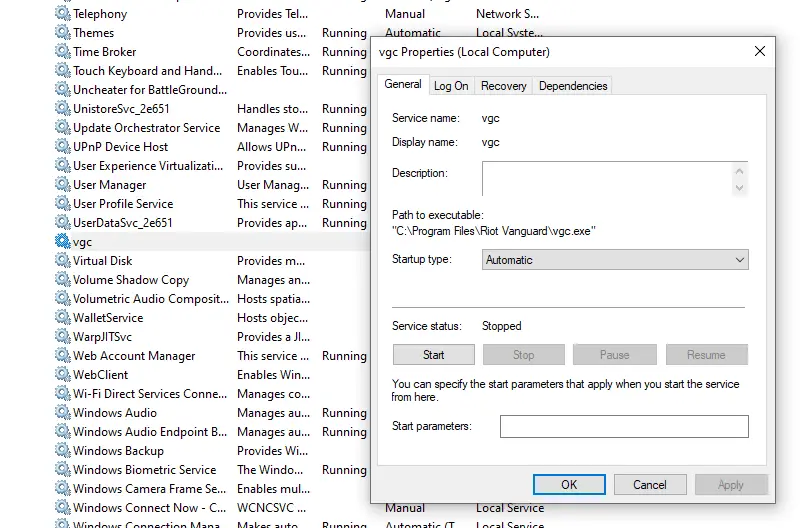803x528 pixels.
Task: Click the gear icon beside Update Orchestrator Service
Action: click(x=62, y=128)
